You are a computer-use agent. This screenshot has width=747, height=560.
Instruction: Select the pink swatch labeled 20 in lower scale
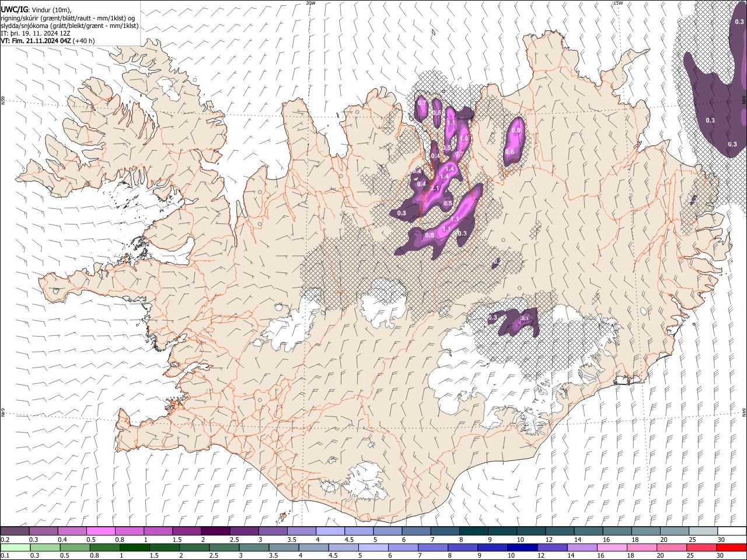tap(672, 547)
